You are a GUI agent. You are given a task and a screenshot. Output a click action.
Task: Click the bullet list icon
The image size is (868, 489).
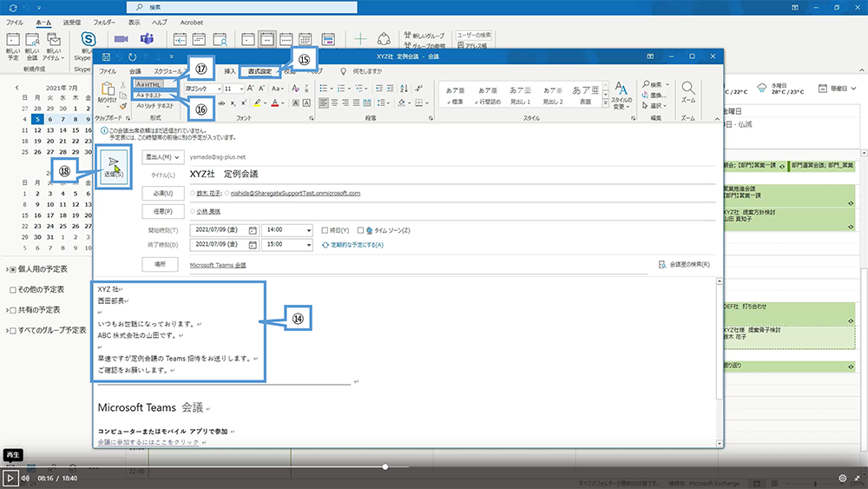tap(323, 88)
